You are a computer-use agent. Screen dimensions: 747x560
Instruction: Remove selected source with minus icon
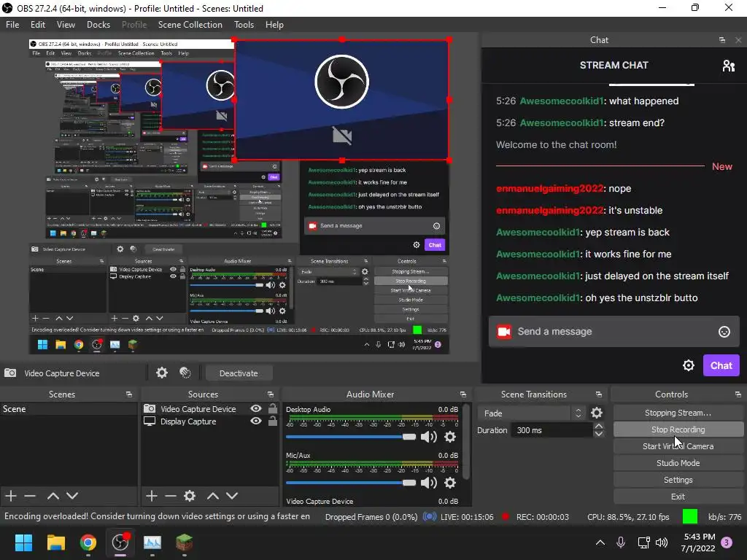tap(171, 496)
